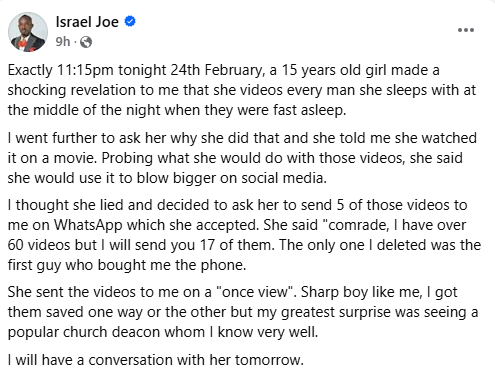Screen dimensions: 495x377
Task: Click the word "comrade" in the post
Action: (x=355, y=225)
